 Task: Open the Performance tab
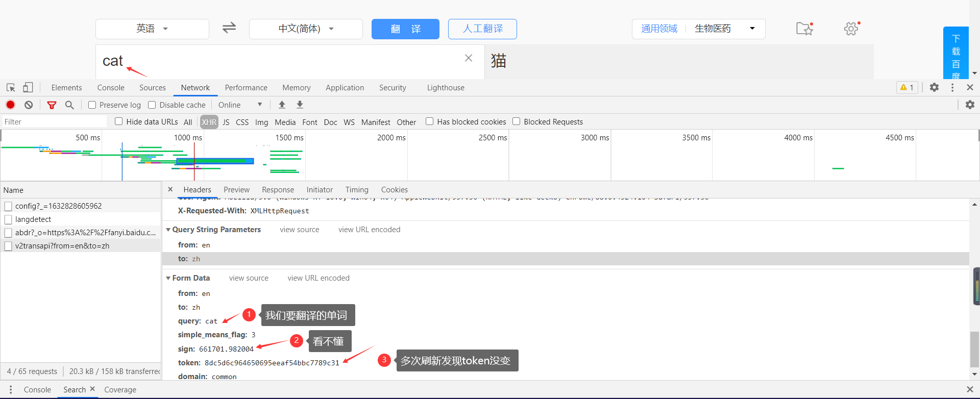tap(246, 88)
